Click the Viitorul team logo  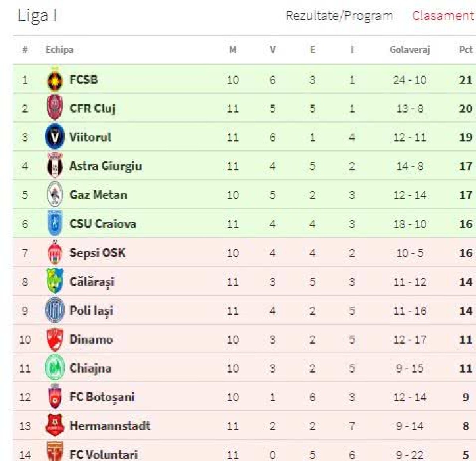coord(54,137)
